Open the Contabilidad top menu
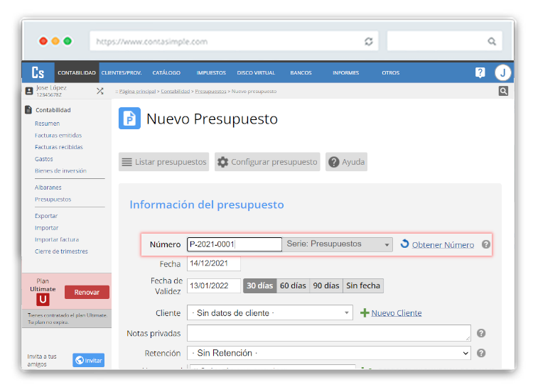Screen dimensions: 533x392 (x=77, y=72)
